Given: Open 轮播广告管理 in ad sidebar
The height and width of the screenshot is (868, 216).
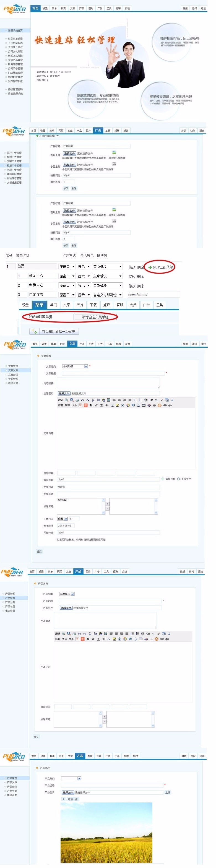Looking at the screenshot, I should pos(14,165).
